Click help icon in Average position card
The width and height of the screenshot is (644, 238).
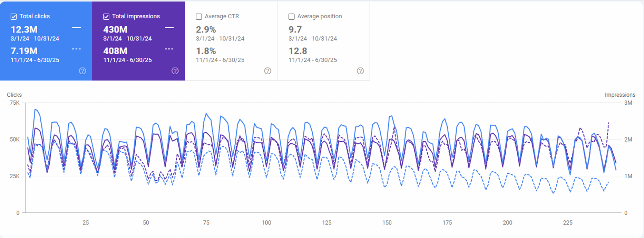point(360,71)
